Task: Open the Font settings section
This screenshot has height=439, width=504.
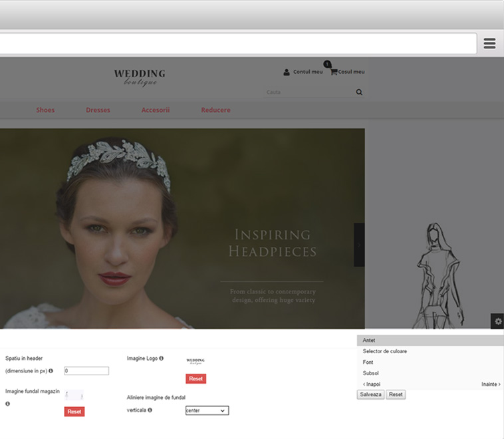Action: 368,363
